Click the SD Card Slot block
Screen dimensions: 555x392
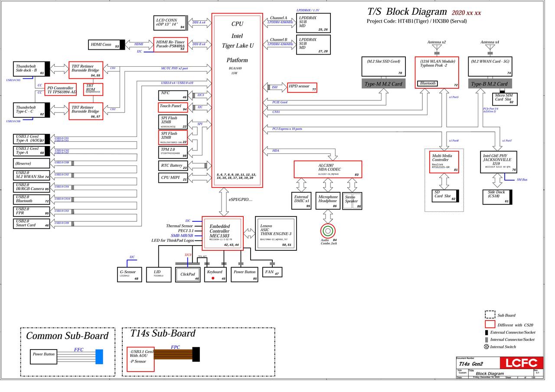[445, 196]
